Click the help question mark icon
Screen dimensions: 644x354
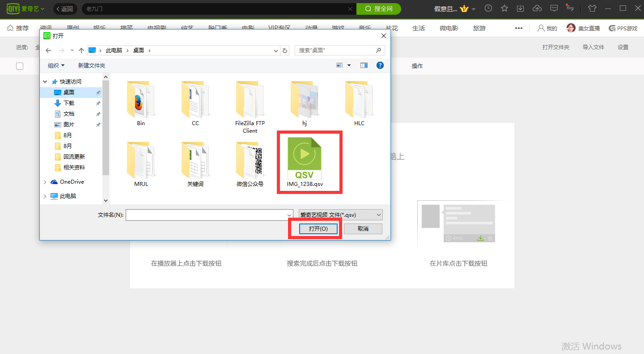point(380,65)
